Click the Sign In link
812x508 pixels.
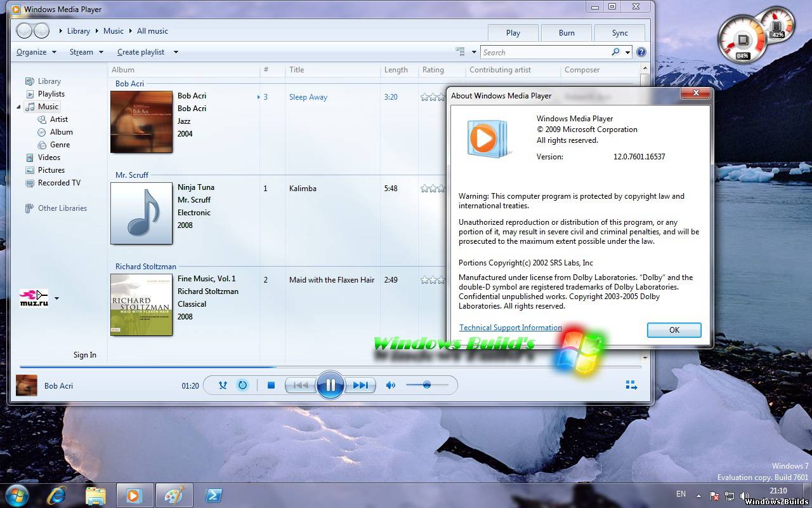[85, 355]
